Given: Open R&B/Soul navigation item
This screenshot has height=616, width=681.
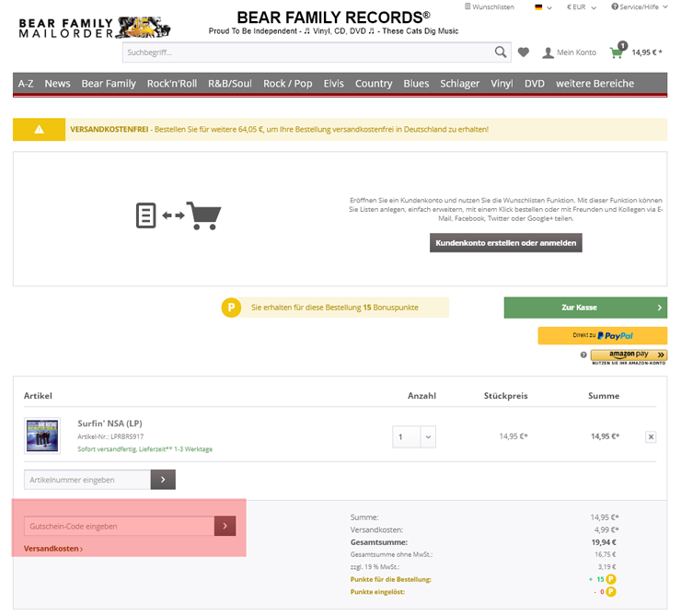Looking at the screenshot, I should [230, 84].
